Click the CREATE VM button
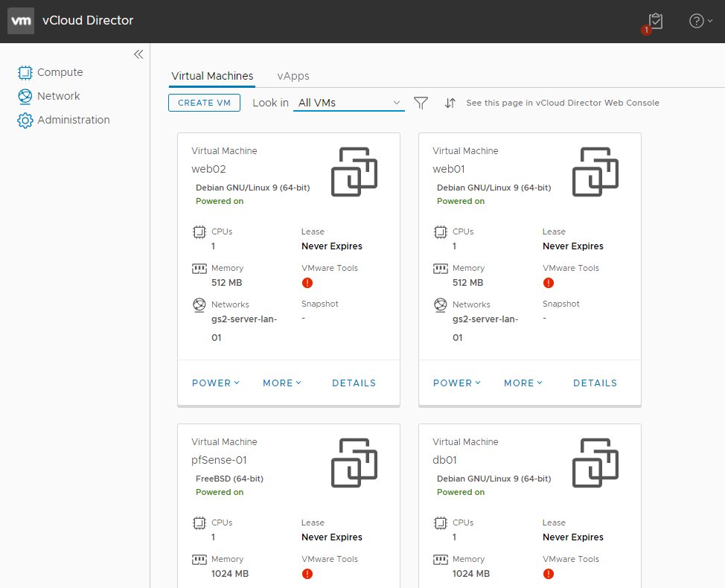The width and height of the screenshot is (725, 588). (205, 103)
